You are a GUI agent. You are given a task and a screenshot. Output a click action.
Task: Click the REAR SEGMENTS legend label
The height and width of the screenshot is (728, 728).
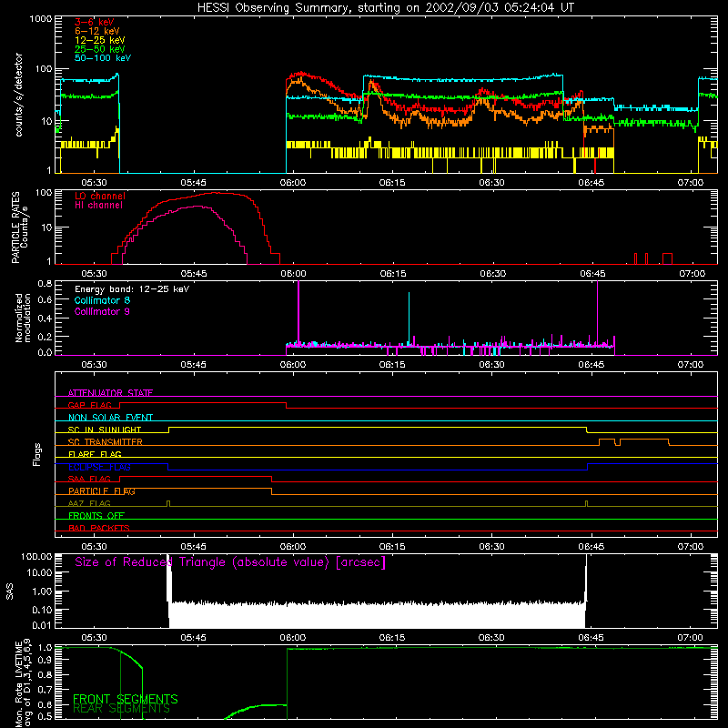[x=122, y=709]
